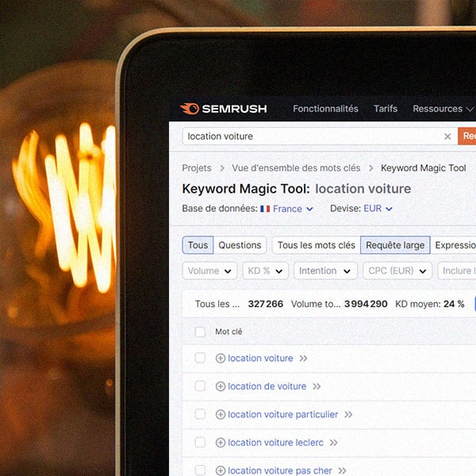
Task: Expand the Ressources menu chevron
Action: (470, 109)
